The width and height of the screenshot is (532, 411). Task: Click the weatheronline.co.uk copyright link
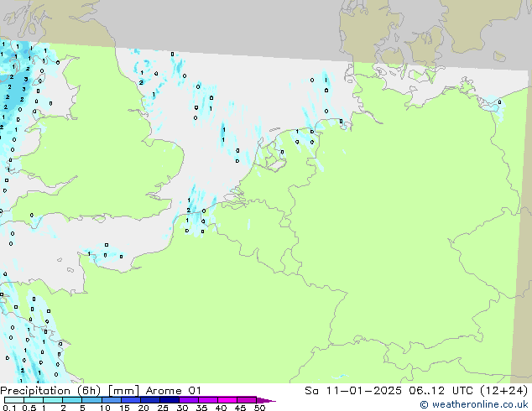(474, 404)
